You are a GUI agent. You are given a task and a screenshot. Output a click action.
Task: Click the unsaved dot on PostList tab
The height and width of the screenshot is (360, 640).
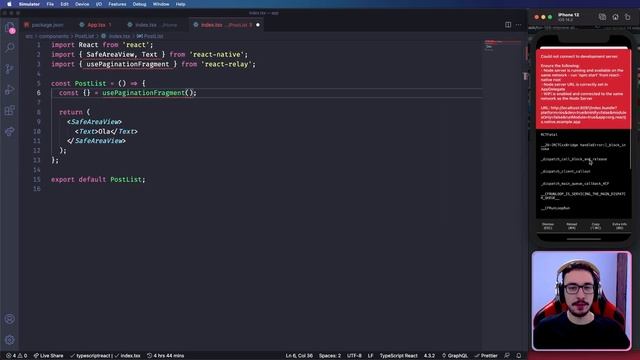(258, 25)
